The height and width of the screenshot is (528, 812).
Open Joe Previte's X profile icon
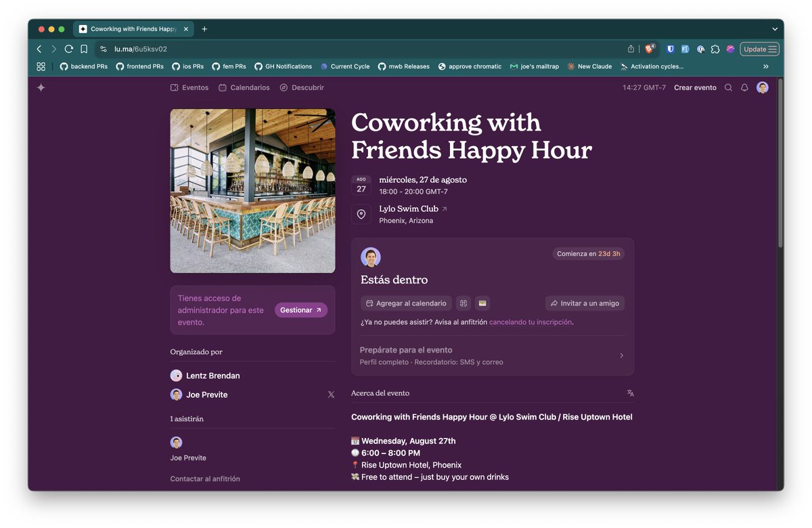(x=331, y=394)
